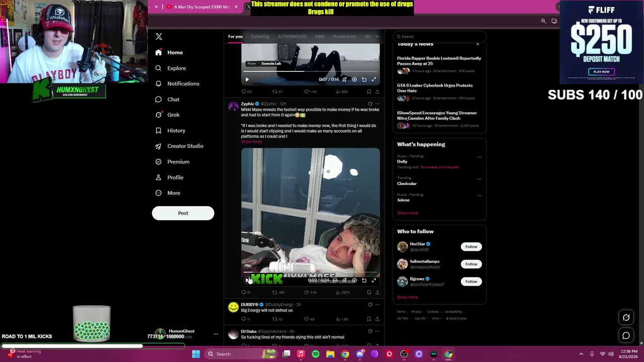Open Grok in the X sidebar
The image size is (644, 362).
(x=168, y=115)
